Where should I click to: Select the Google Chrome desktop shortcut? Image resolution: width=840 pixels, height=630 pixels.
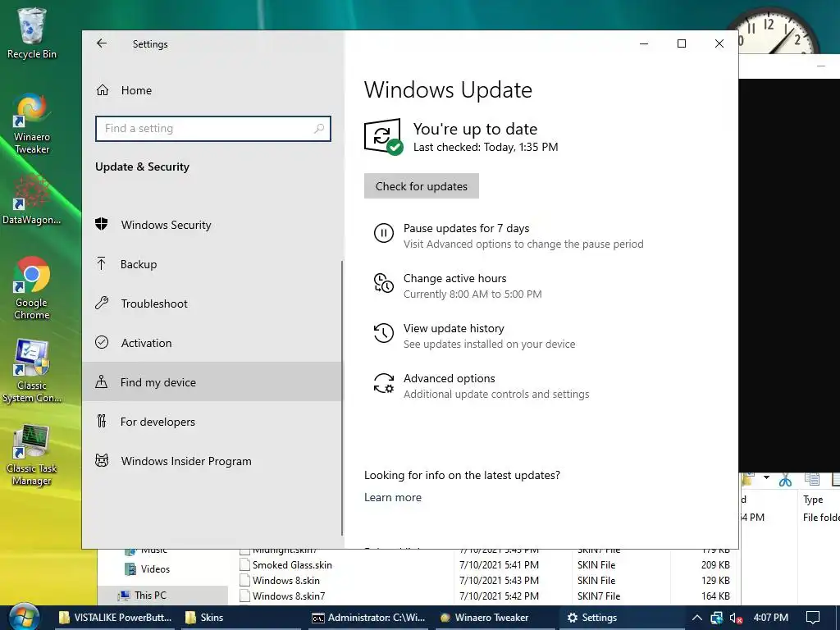(32, 288)
